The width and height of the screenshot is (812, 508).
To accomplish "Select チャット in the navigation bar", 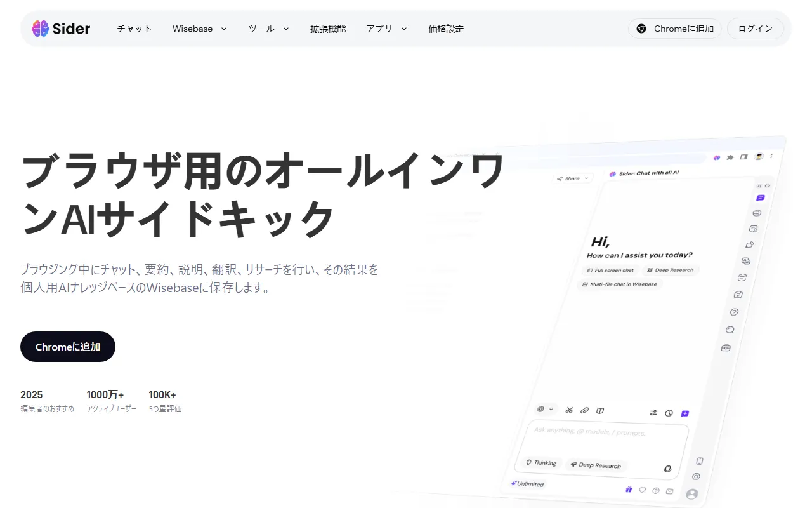I will [x=134, y=29].
